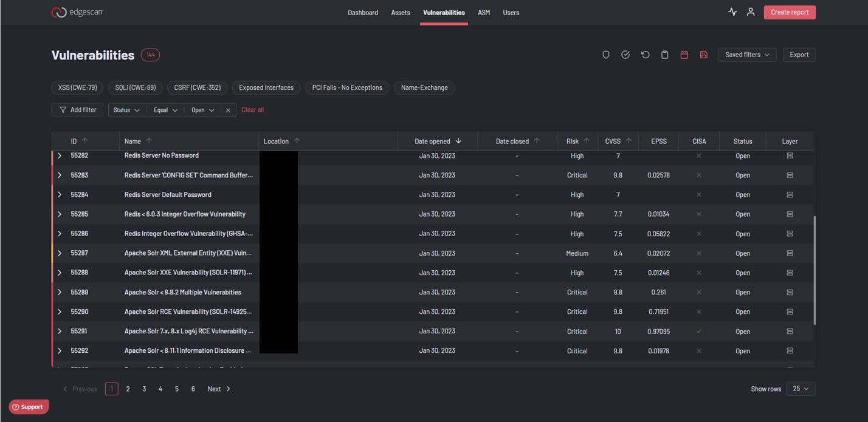Image resolution: width=868 pixels, height=422 pixels.
Task: Click the Add filter button
Action: click(77, 110)
